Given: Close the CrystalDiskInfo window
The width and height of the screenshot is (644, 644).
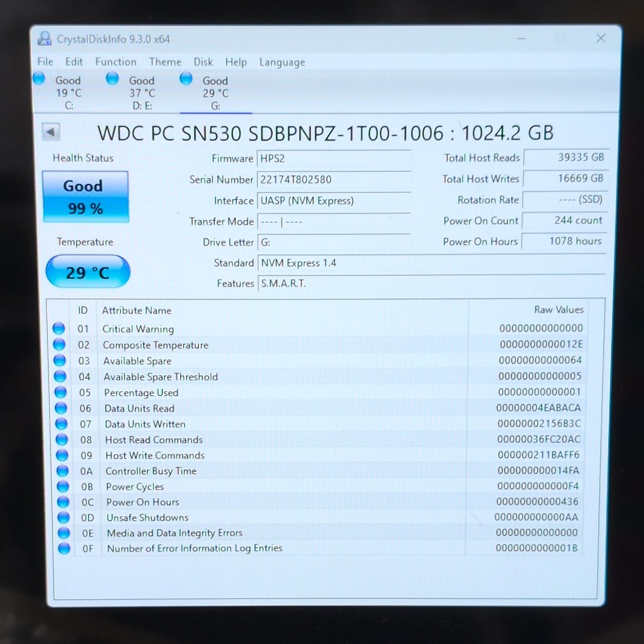Looking at the screenshot, I should pyautogui.click(x=601, y=38).
